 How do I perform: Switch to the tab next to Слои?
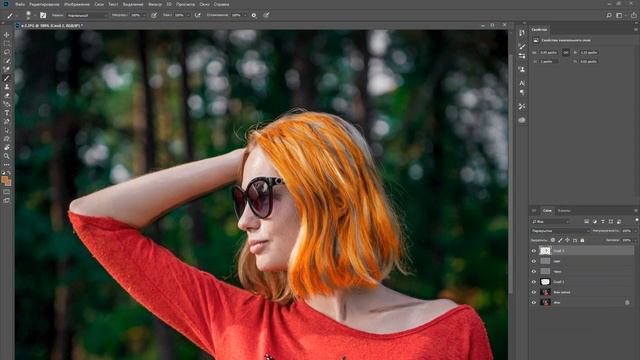click(564, 211)
